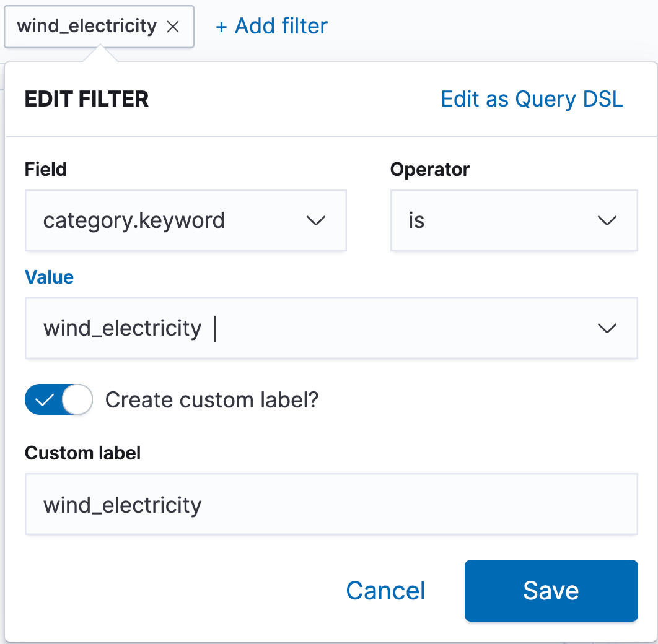Select the category.keyword text in the Field box

tap(134, 220)
